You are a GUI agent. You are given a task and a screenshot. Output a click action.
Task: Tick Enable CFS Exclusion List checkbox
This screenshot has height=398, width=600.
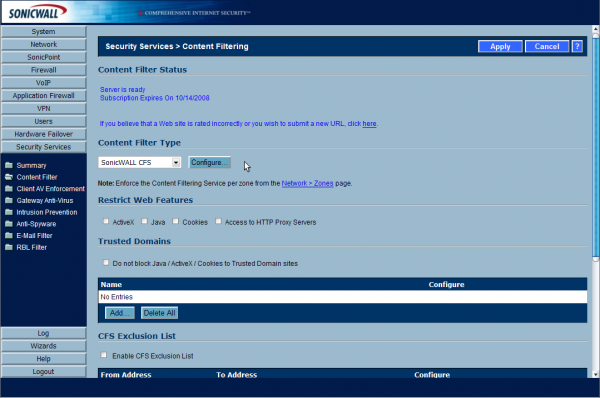pyautogui.click(x=104, y=355)
